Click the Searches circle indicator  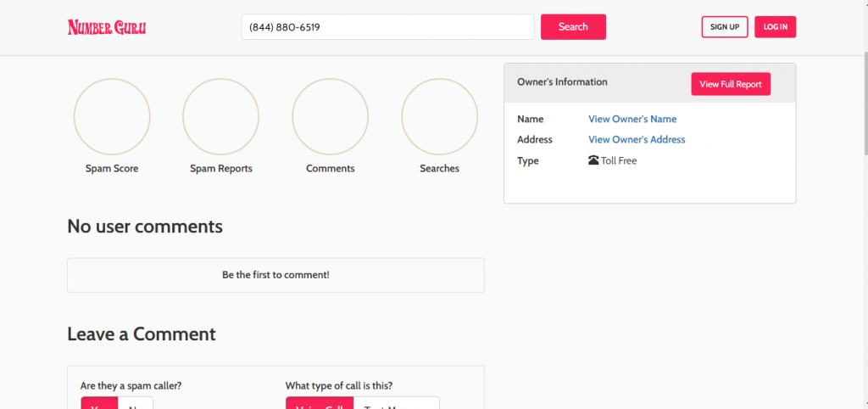coord(439,116)
